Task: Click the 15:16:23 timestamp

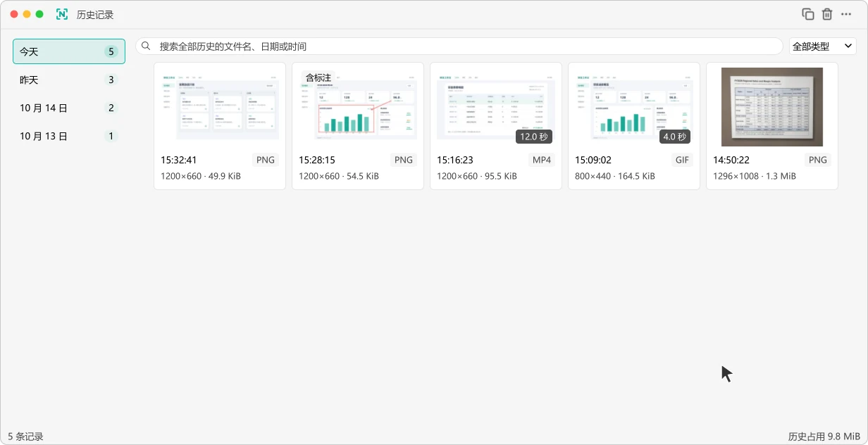Action: [x=455, y=160]
